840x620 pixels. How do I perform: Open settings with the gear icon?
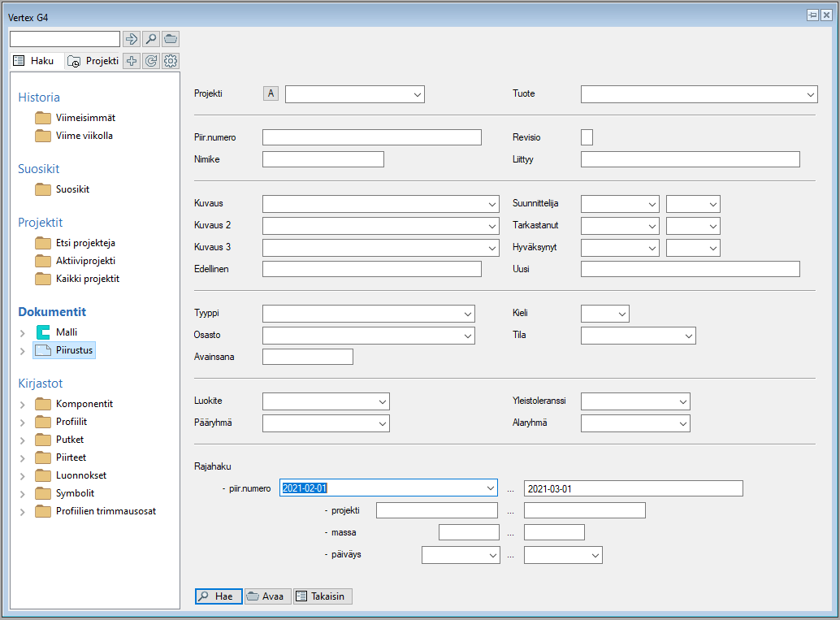point(171,61)
